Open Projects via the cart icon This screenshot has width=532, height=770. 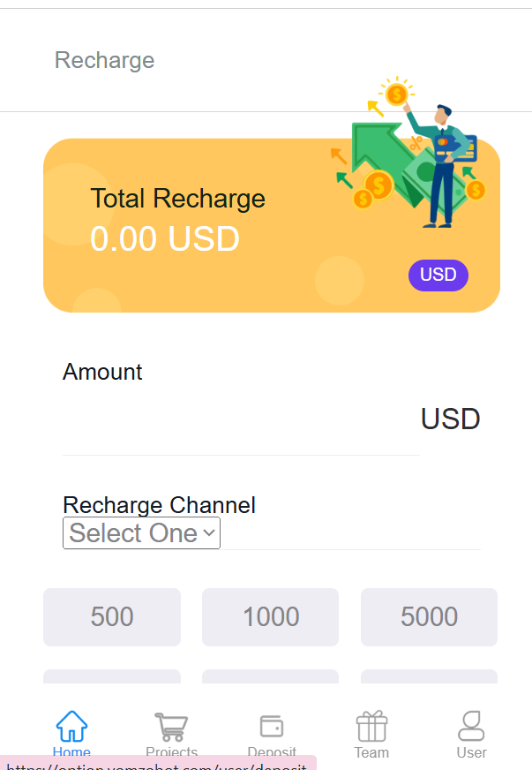(171, 726)
